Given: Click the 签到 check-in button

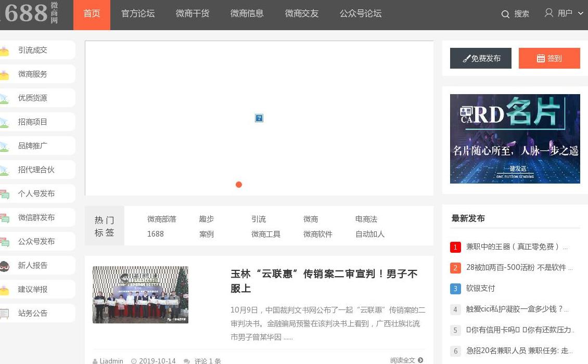Looking at the screenshot, I should point(549,58).
